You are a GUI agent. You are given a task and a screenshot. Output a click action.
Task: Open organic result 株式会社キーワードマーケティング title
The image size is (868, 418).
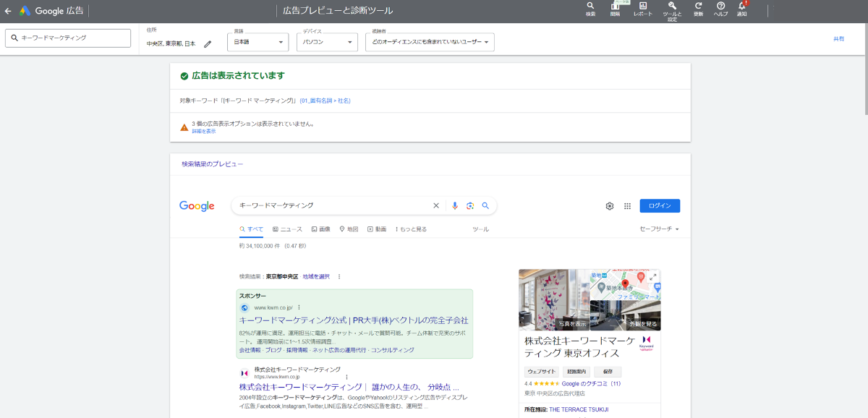(349, 387)
